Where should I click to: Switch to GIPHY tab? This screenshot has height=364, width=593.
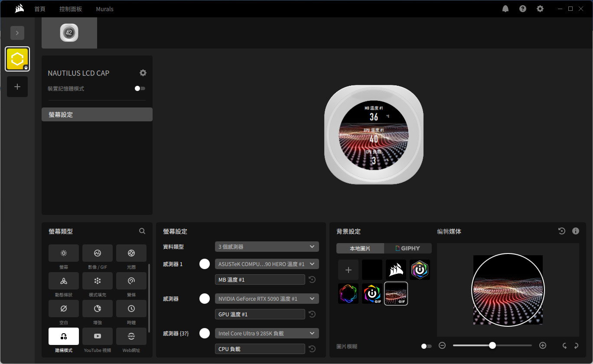(408, 248)
